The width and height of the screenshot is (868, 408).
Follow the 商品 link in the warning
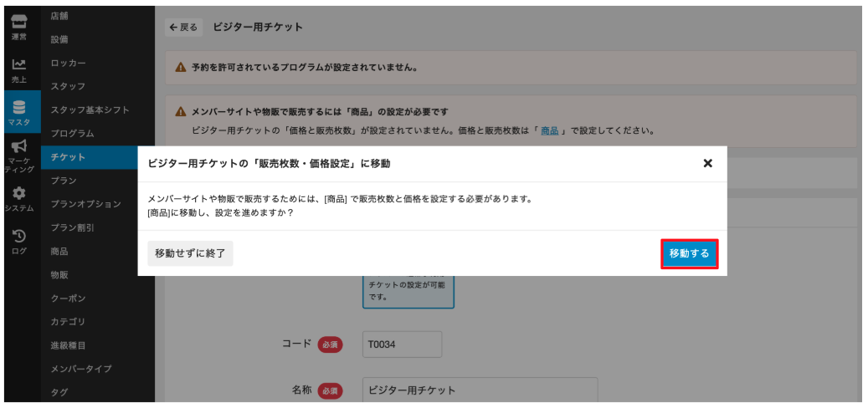point(549,131)
